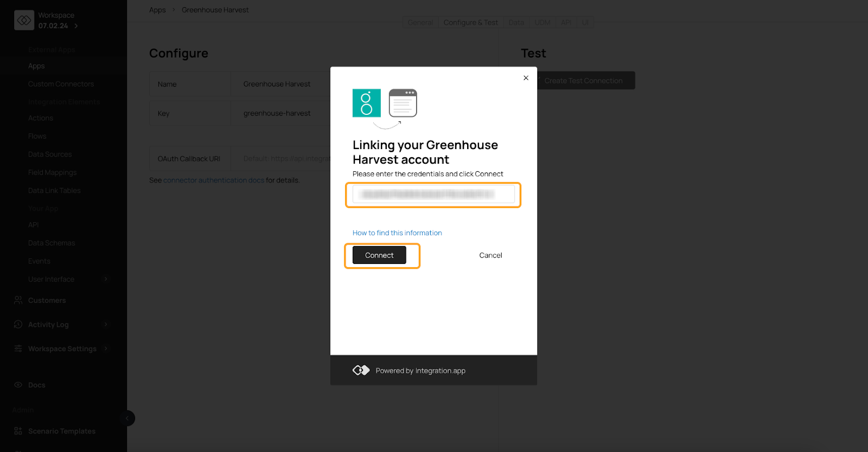Open the workspace switcher chevron

76,26
